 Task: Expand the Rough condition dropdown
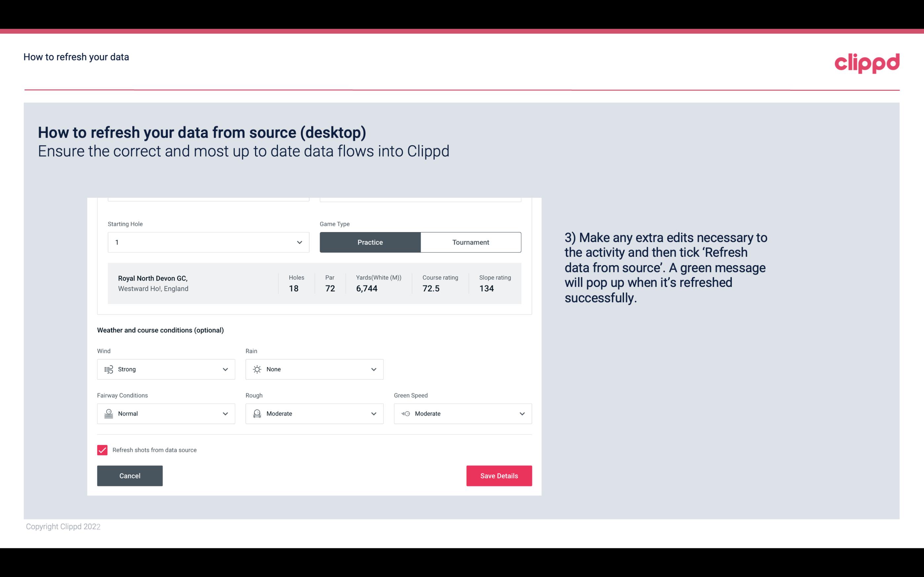pyautogui.click(x=374, y=414)
